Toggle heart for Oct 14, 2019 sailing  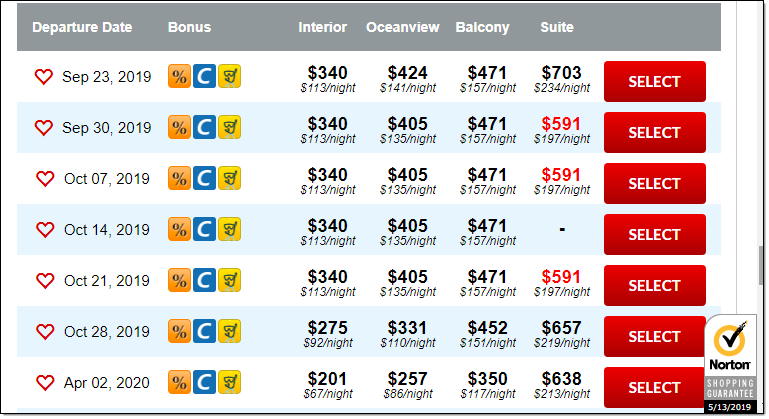45,230
